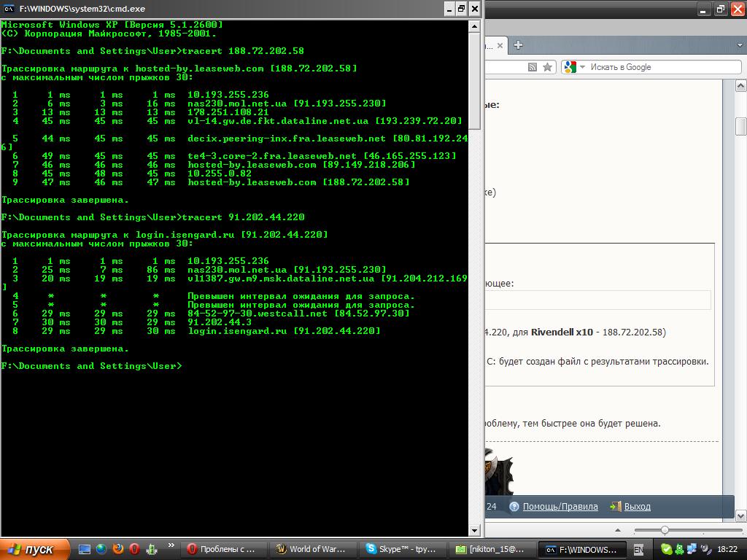Click 'nas230.mol.net.ua' in first trace hop 2
Screen dimensions: 747x560
(237, 104)
